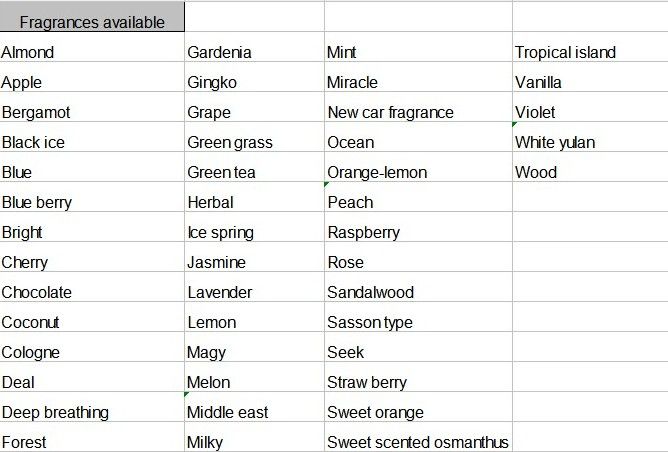The width and height of the screenshot is (668, 452).
Task: Select the Orange-lemon cell
Action: click(377, 172)
